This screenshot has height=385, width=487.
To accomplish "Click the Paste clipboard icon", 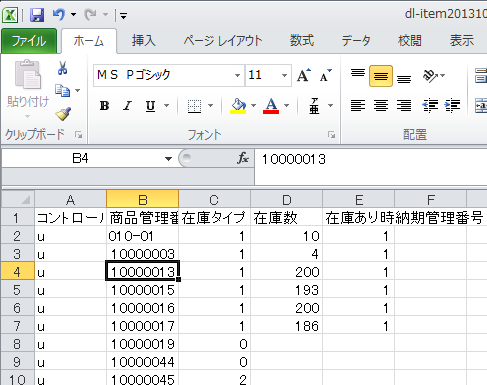I will coord(28,74).
